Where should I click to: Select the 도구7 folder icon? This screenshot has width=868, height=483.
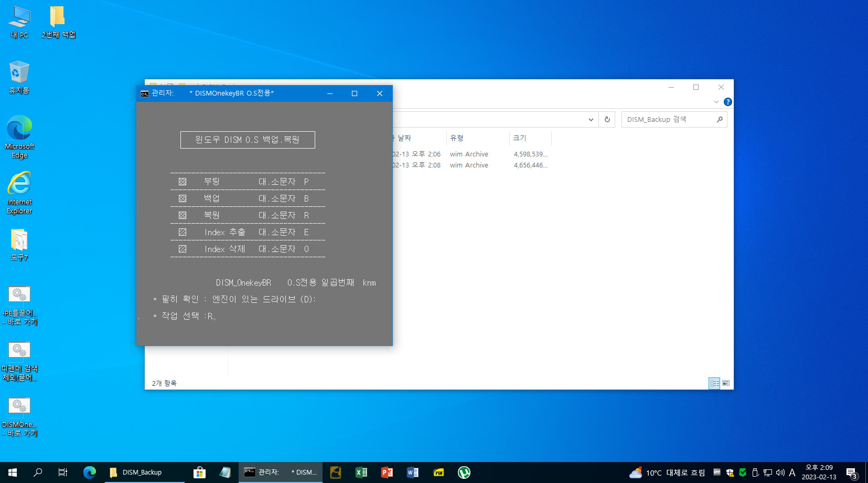pos(19,245)
